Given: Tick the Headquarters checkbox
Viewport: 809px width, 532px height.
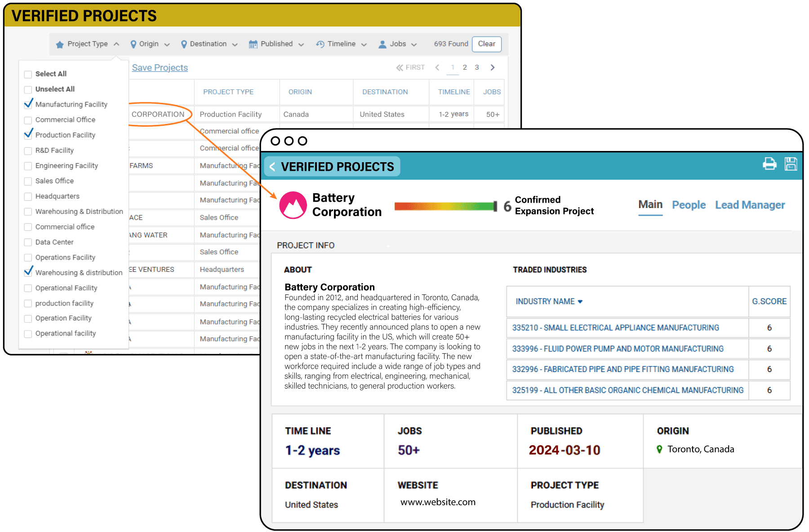Looking at the screenshot, I should 28,196.
